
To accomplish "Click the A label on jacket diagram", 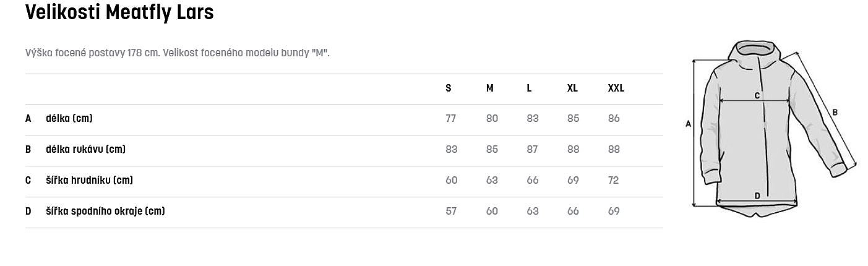I will click(x=688, y=124).
